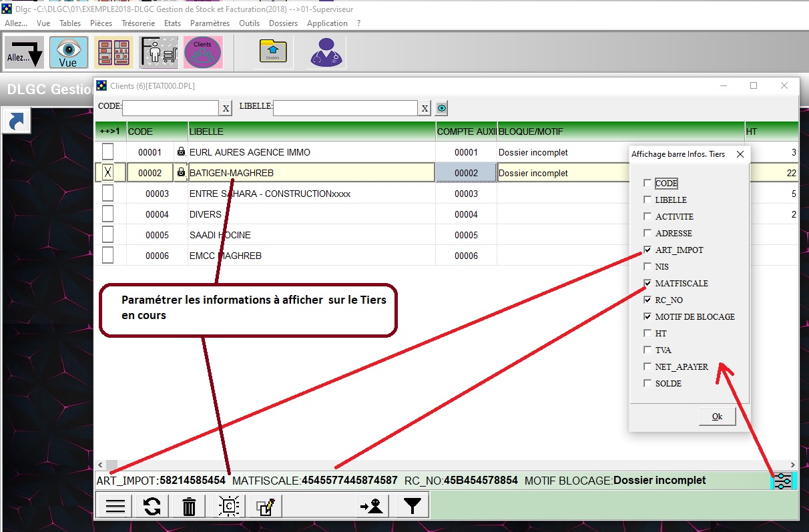
Task: Click the horizontal scrollbar left arrow
Action: (x=100, y=465)
